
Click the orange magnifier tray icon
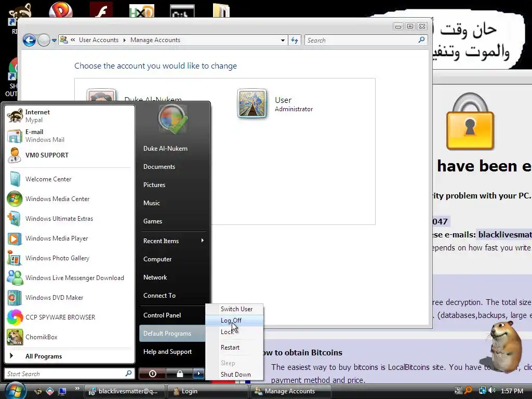[x=468, y=391]
